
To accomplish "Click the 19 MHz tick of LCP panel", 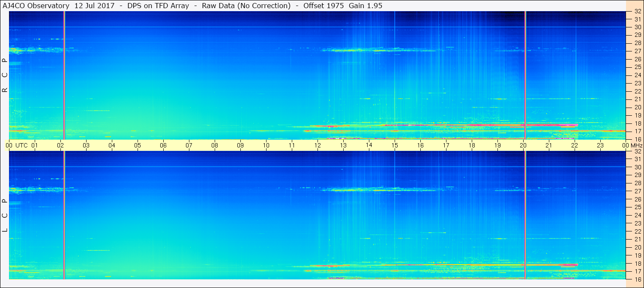I will [x=637, y=255].
